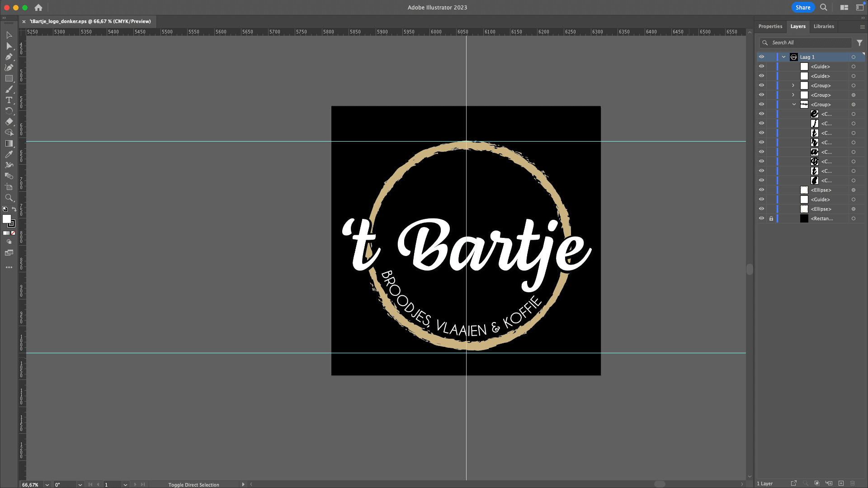Click Home icon in top bar
Image resolution: width=868 pixels, height=488 pixels.
(38, 8)
